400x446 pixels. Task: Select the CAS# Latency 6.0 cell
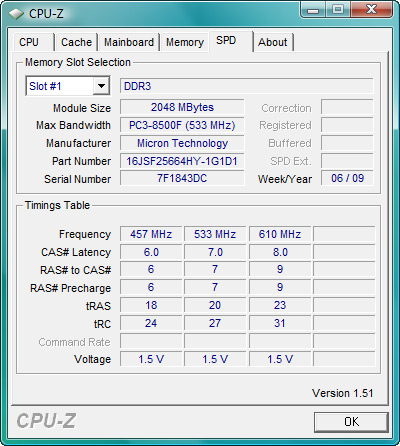(151, 252)
